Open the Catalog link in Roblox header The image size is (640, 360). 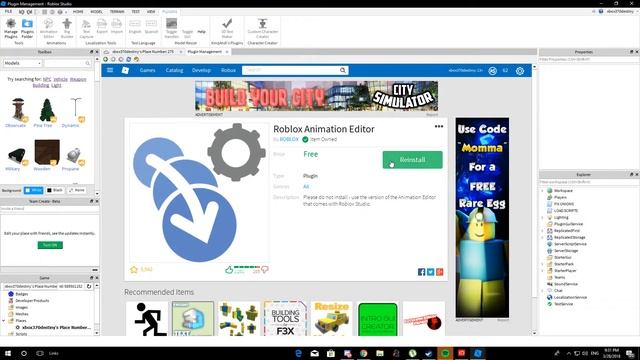[174, 70]
